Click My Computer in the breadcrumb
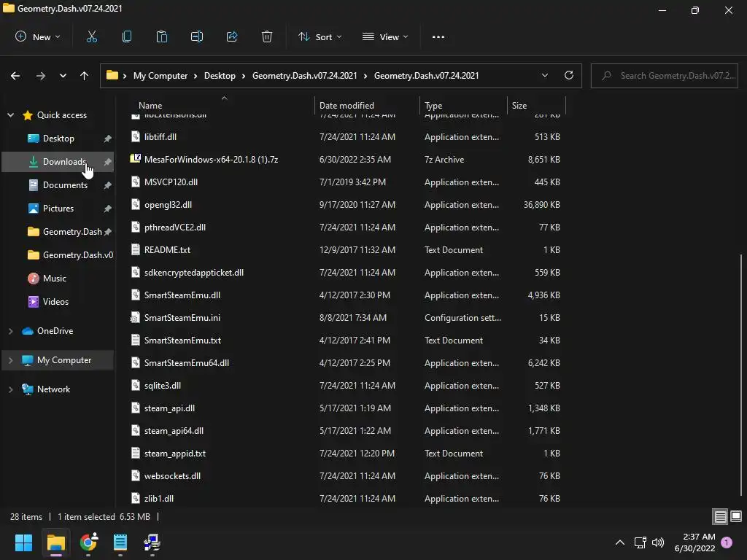The height and width of the screenshot is (560, 747). (x=160, y=76)
